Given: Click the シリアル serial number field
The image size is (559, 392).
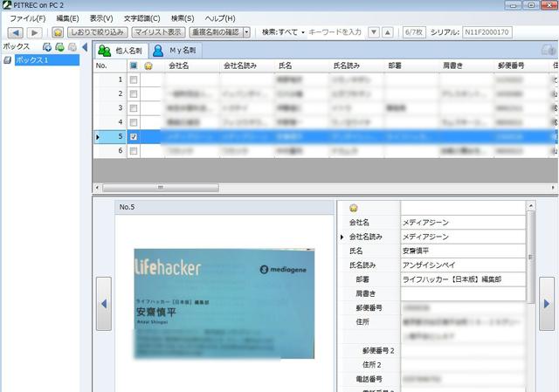Looking at the screenshot, I should click(487, 32).
